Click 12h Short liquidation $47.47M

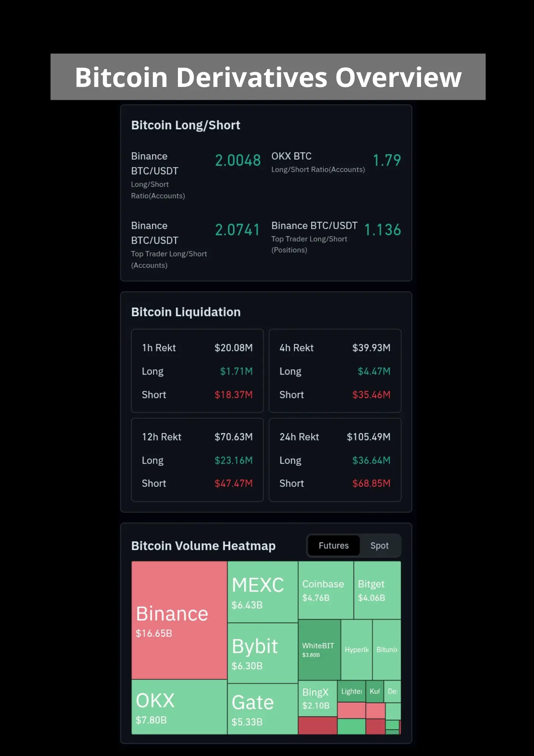[x=233, y=483]
